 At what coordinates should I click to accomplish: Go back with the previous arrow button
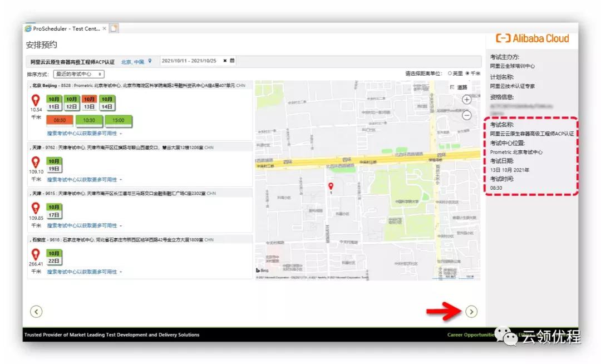(x=36, y=312)
